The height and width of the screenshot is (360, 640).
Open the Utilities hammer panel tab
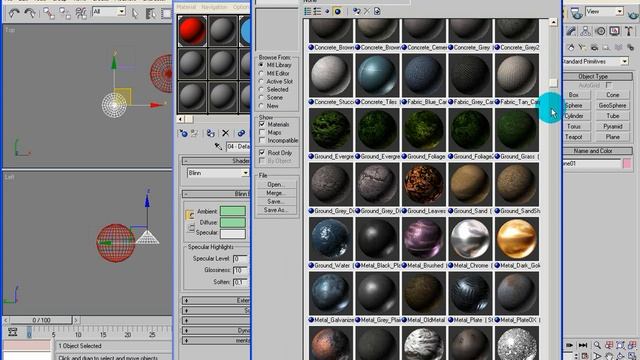629,31
